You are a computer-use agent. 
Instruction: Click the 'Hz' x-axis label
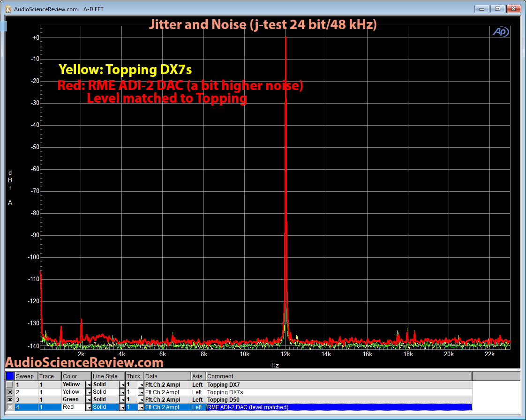[275, 365]
